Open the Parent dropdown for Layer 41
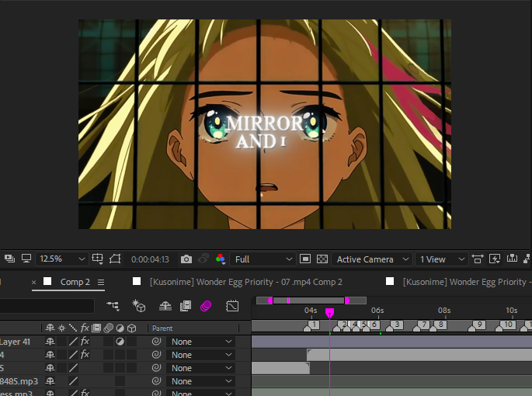 [x=200, y=342]
